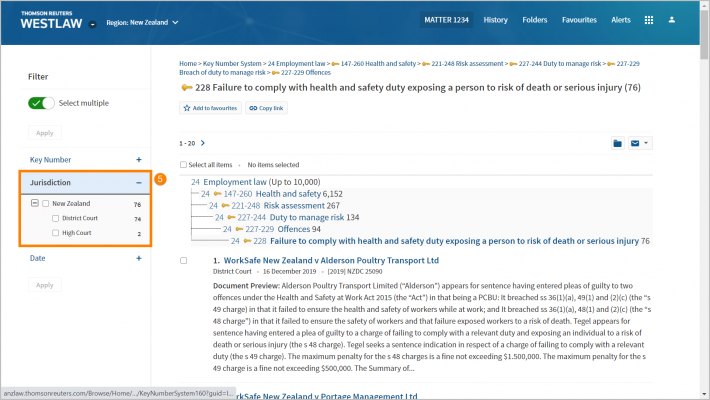Image resolution: width=710 pixels, height=400 pixels.
Task: Collapse the Jurisdiction filter minus
Action: click(139, 183)
